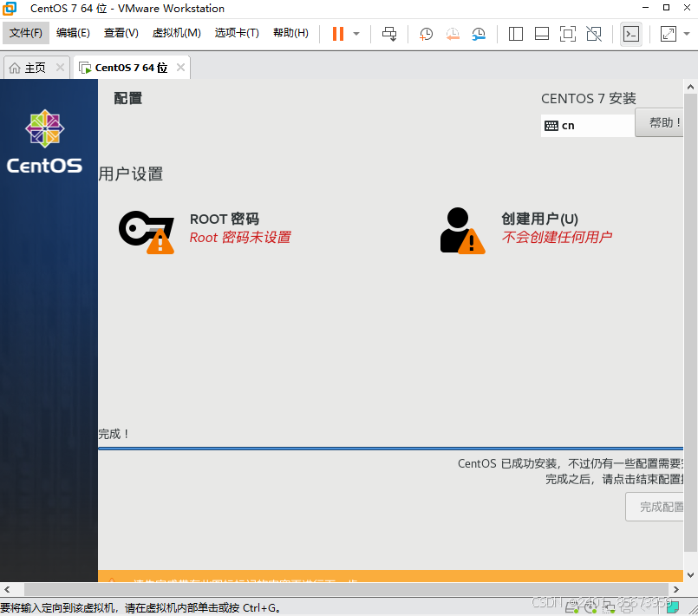Click the 完成! status text

coord(114,434)
